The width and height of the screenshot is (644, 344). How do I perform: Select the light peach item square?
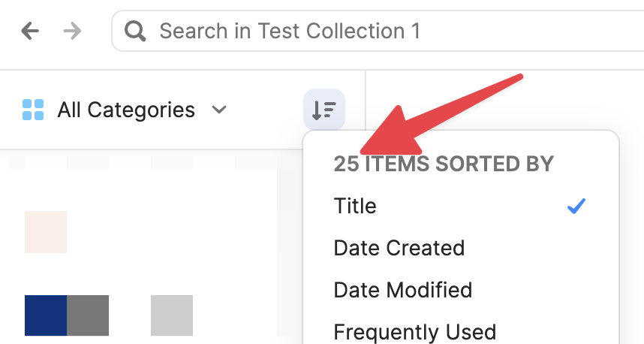point(46,232)
